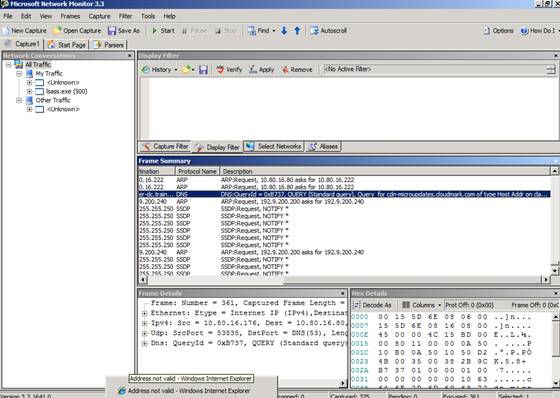
Task: Expand the Ethernet node in Frame Details
Action: point(144,314)
